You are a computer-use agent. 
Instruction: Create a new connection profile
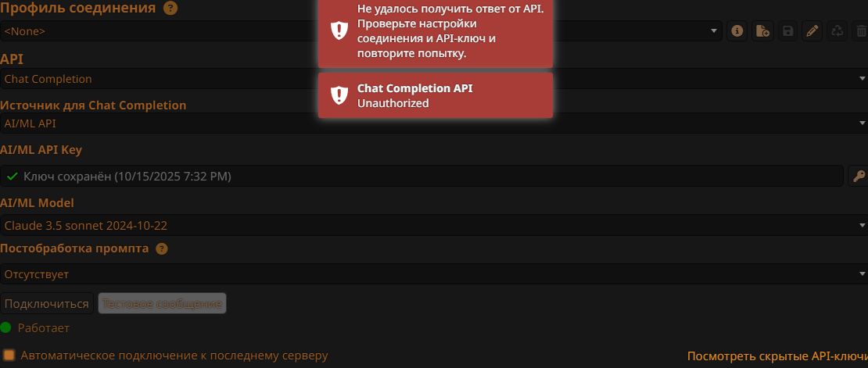click(x=762, y=31)
